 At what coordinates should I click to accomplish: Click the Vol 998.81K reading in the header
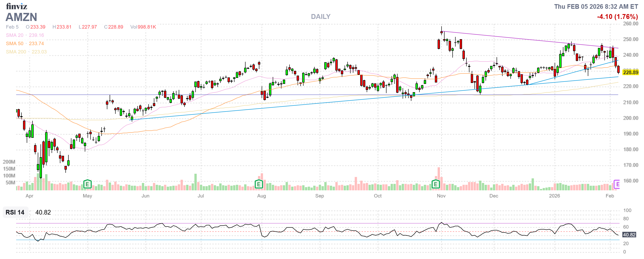tap(143, 27)
